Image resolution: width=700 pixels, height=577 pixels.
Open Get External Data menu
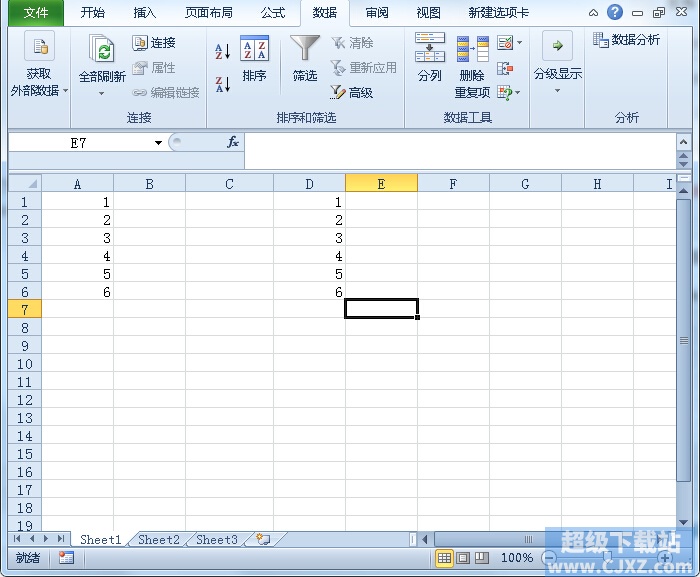(x=39, y=65)
